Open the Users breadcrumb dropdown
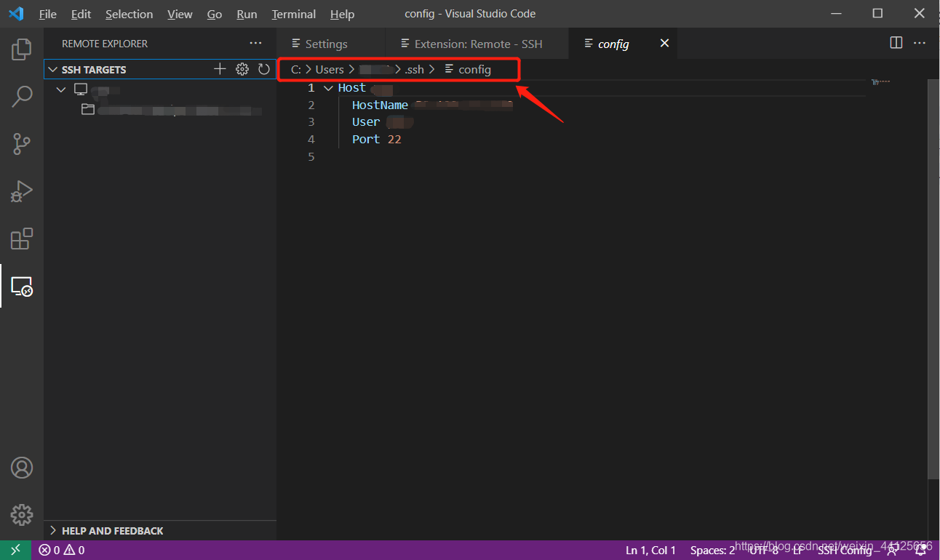This screenshot has height=560, width=940. pyautogui.click(x=330, y=70)
